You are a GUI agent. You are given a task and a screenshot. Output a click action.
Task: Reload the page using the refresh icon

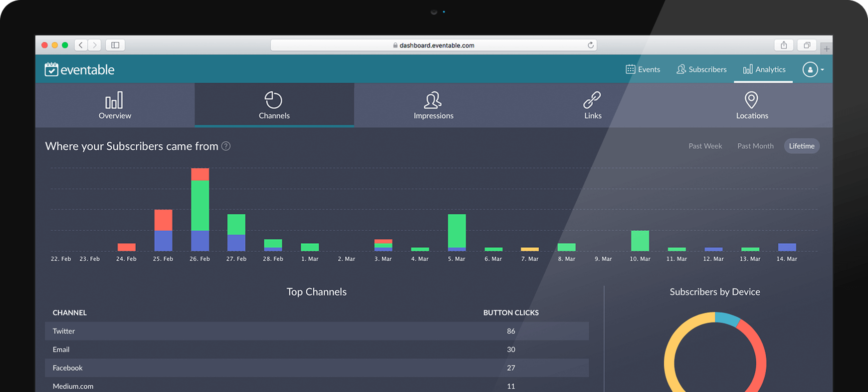point(591,45)
